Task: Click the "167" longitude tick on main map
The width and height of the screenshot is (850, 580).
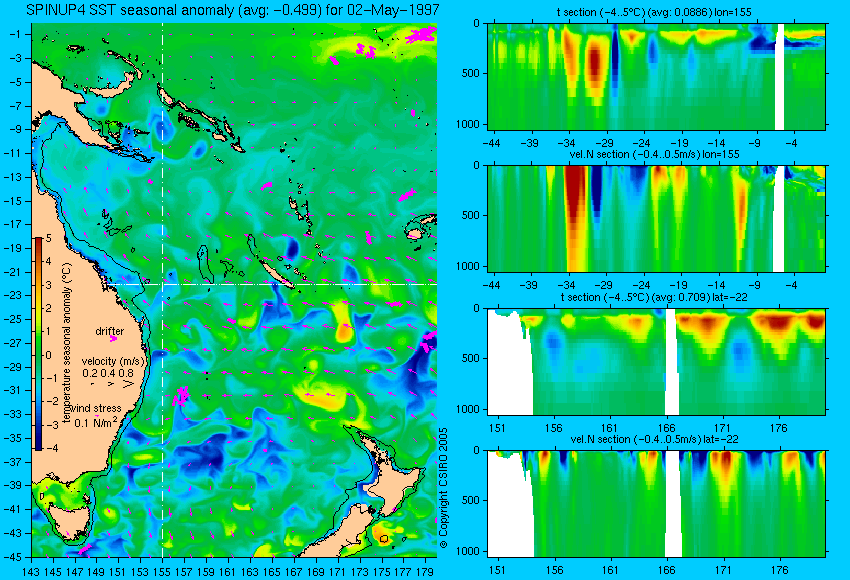Action: [x=294, y=571]
